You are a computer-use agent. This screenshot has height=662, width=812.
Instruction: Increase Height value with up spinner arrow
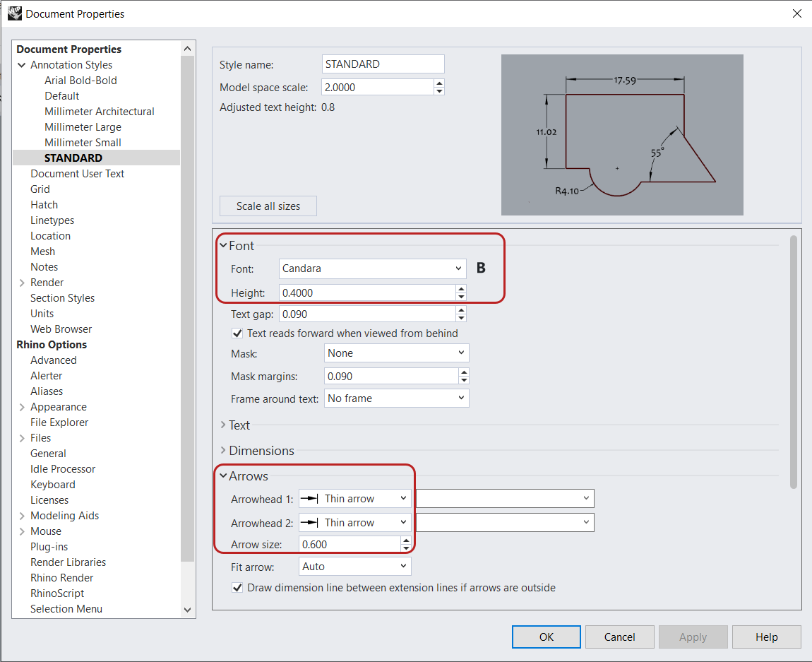point(461,288)
